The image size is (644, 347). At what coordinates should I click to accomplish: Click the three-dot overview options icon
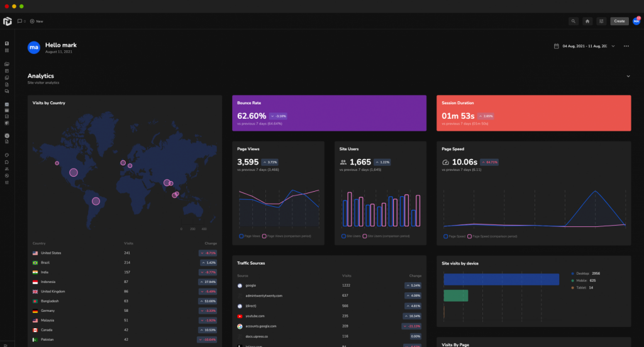click(x=626, y=46)
